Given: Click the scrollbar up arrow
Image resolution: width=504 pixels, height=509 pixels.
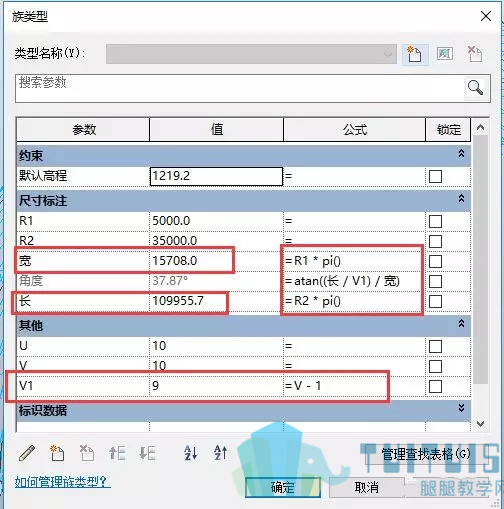Looking at the screenshot, I should pos(480,127).
